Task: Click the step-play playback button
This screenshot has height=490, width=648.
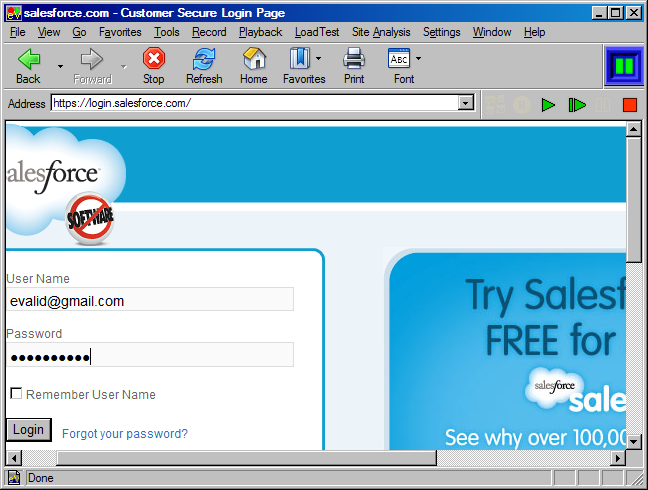Action: coord(577,105)
